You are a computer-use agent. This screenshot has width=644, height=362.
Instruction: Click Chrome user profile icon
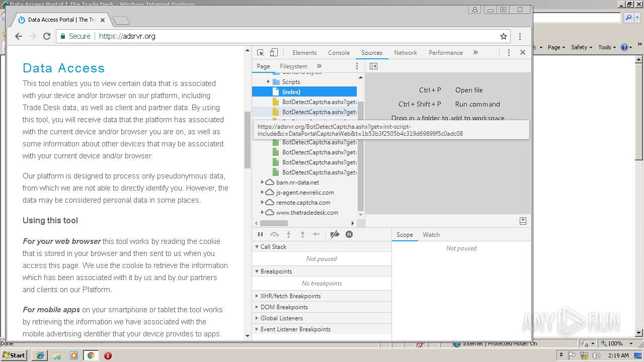coord(474,10)
